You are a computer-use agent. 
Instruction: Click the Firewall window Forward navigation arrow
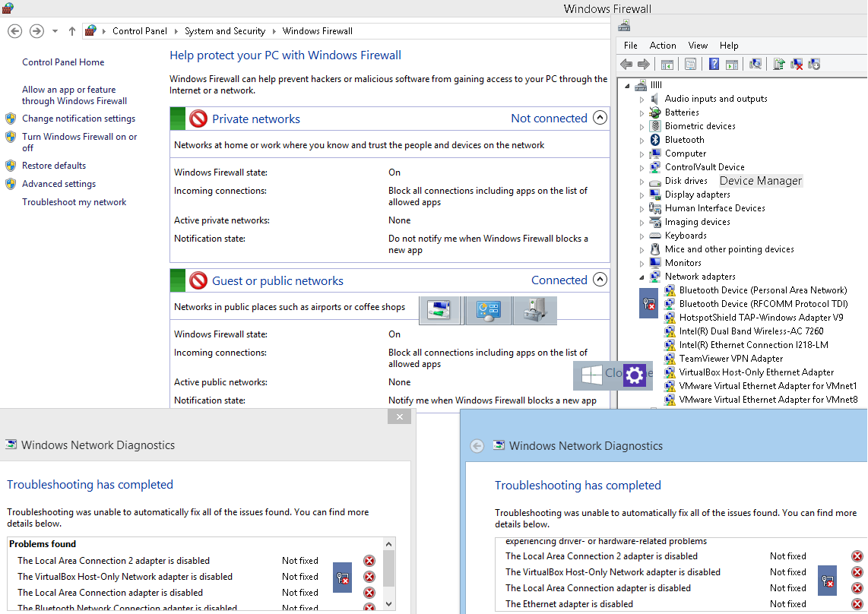tap(36, 31)
